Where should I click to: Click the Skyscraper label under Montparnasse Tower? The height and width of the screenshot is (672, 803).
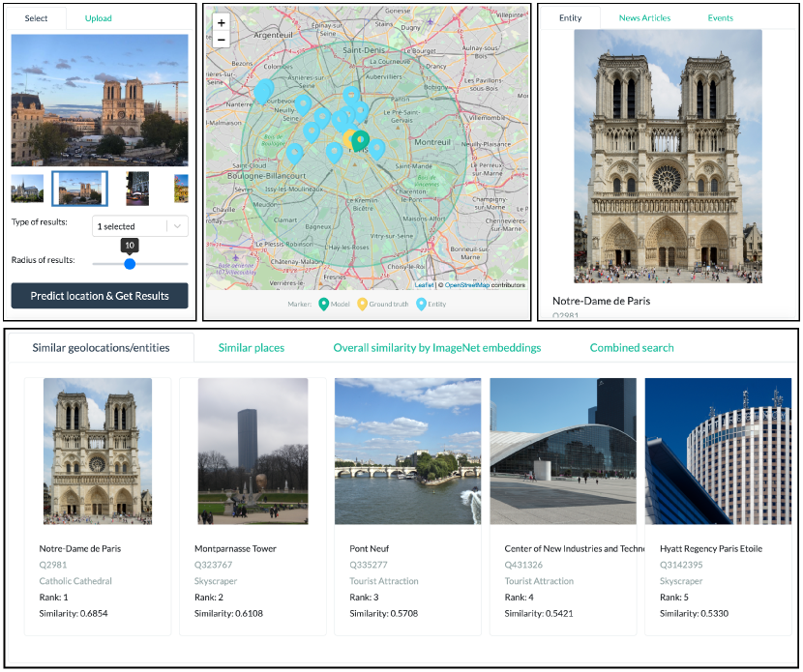216,581
